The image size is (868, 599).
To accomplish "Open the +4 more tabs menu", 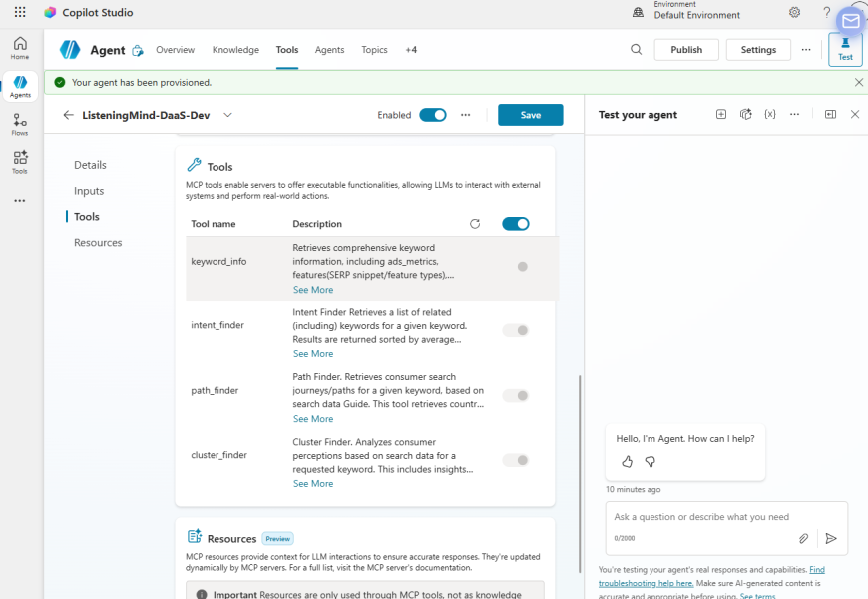I will [411, 50].
